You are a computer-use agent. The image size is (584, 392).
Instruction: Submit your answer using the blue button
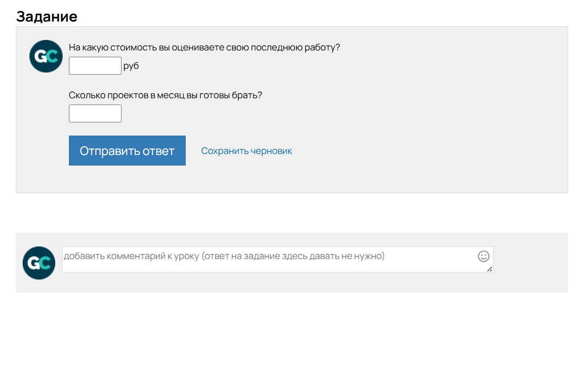pos(127,150)
